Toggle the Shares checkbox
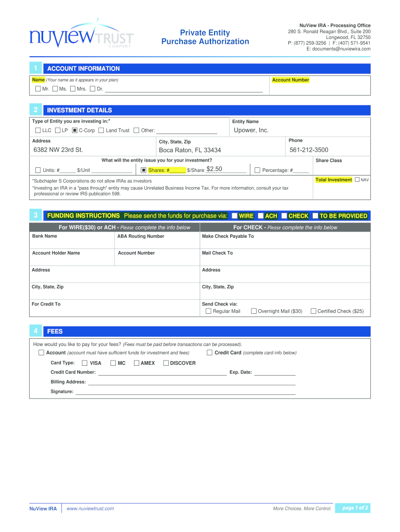Viewport: 400px width, 532px height. pos(144,170)
